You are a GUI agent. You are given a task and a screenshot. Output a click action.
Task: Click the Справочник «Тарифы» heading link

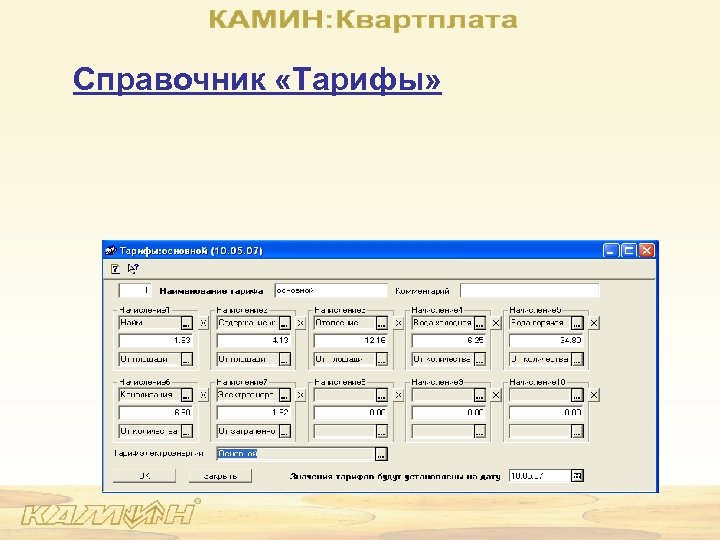[x=257, y=80]
